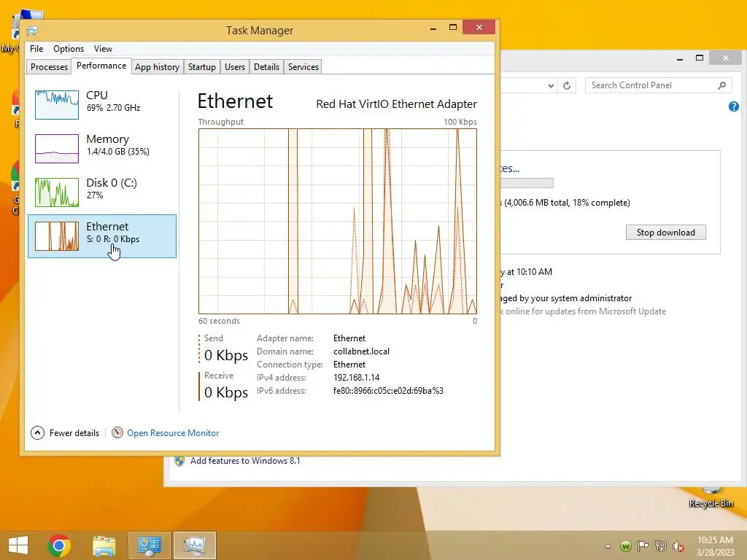Screen dimensions: 747x560
Task: Click the shield icon beside Add features
Action: (x=179, y=461)
